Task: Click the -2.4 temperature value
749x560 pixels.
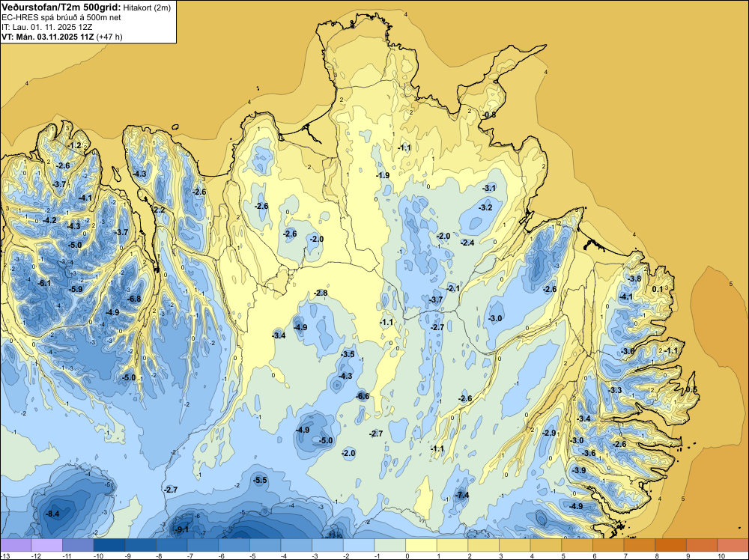Action: tap(467, 243)
